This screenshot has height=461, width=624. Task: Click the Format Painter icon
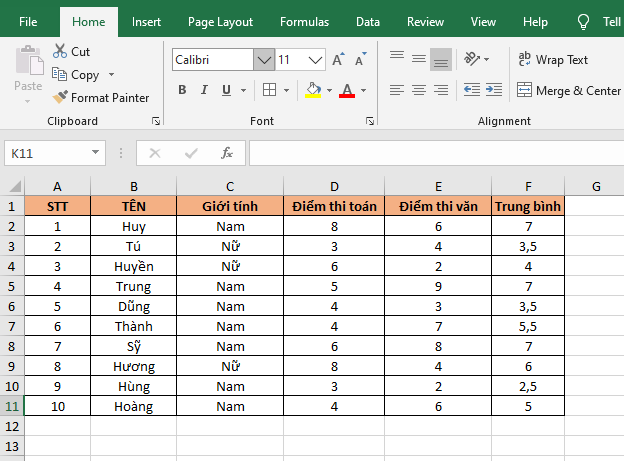pyautogui.click(x=61, y=98)
